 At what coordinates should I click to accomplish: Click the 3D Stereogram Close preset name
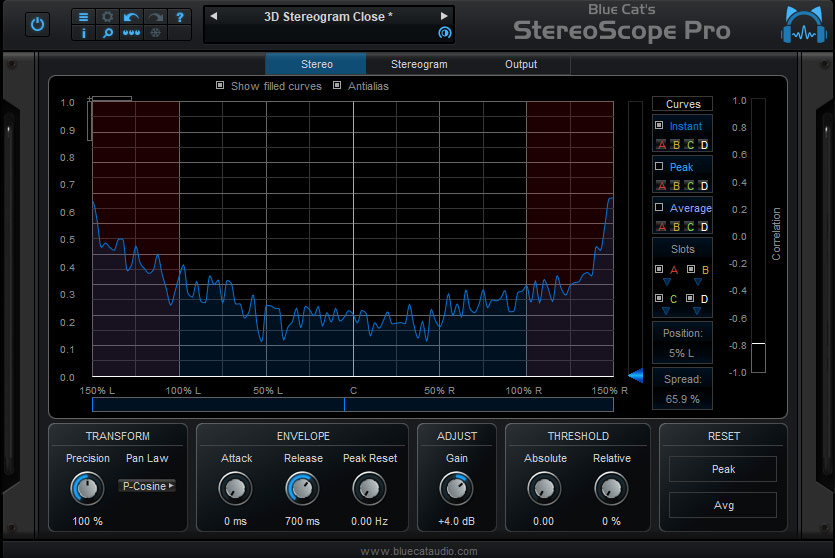[328, 17]
